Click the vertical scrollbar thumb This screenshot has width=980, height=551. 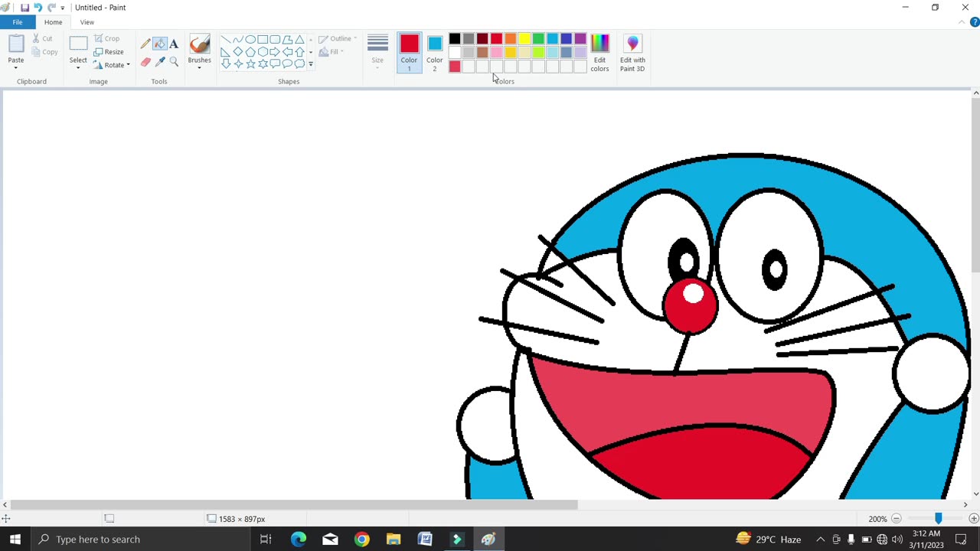click(x=975, y=184)
